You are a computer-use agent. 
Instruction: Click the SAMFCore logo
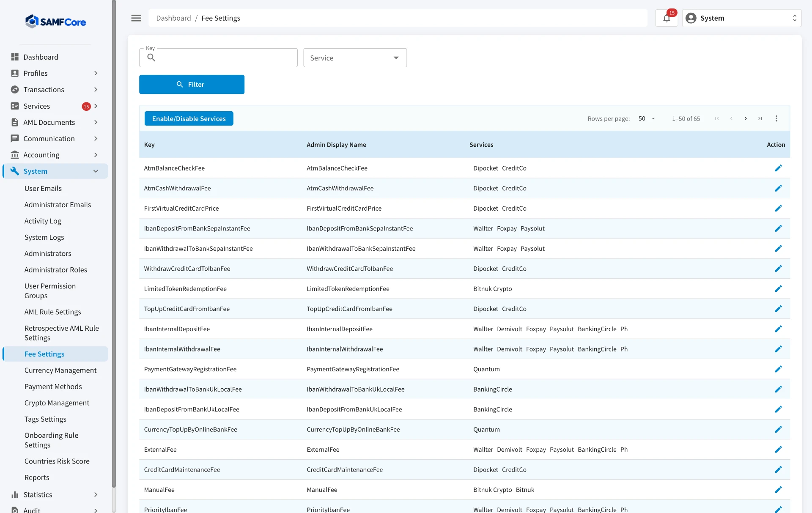(x=55, y=22)
